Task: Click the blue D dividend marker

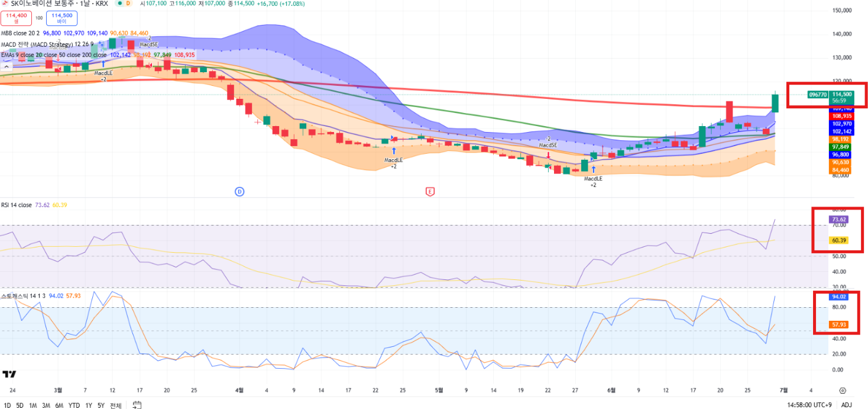Action: [239, 192]
